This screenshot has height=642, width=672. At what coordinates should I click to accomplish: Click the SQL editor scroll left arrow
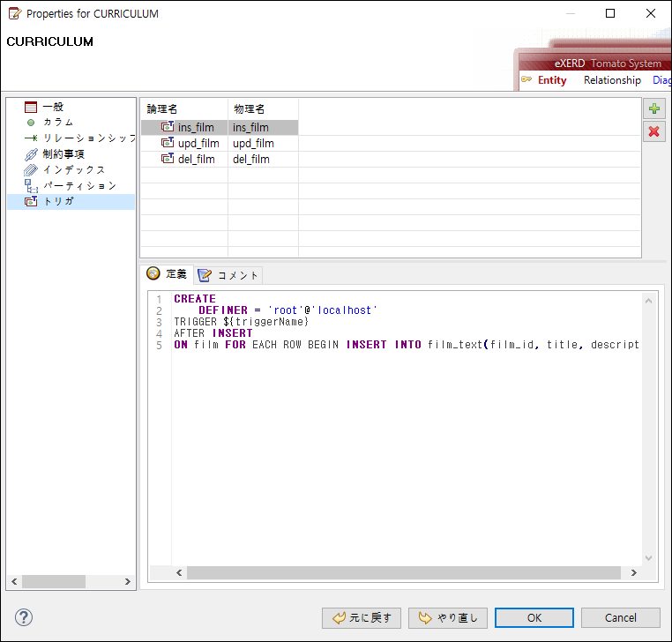(x=179, y=572)
